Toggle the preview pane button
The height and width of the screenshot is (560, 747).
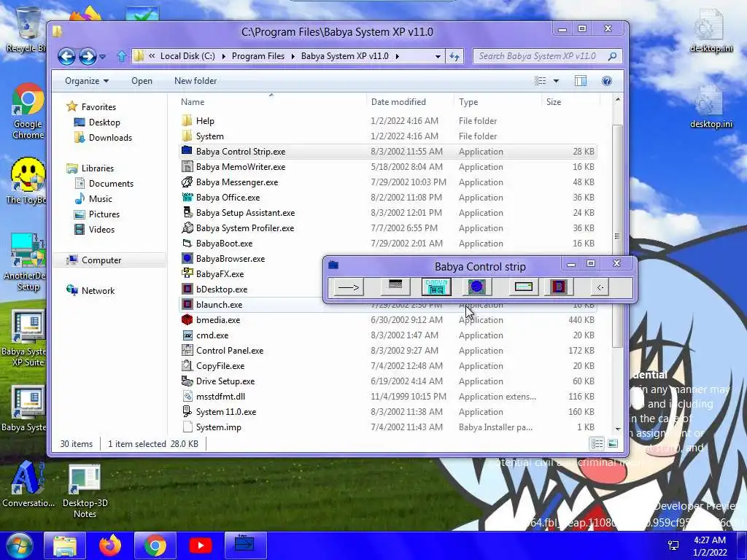click(x=580, y=81)
